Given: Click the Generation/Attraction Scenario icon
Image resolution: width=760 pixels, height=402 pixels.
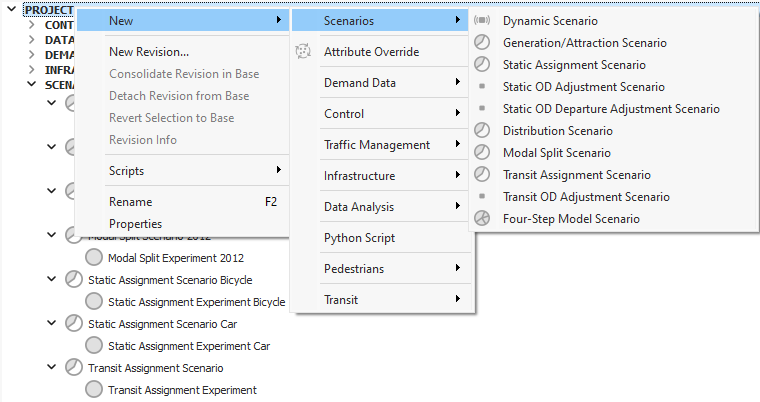Looking at the screenshot, I should (482, 43).
